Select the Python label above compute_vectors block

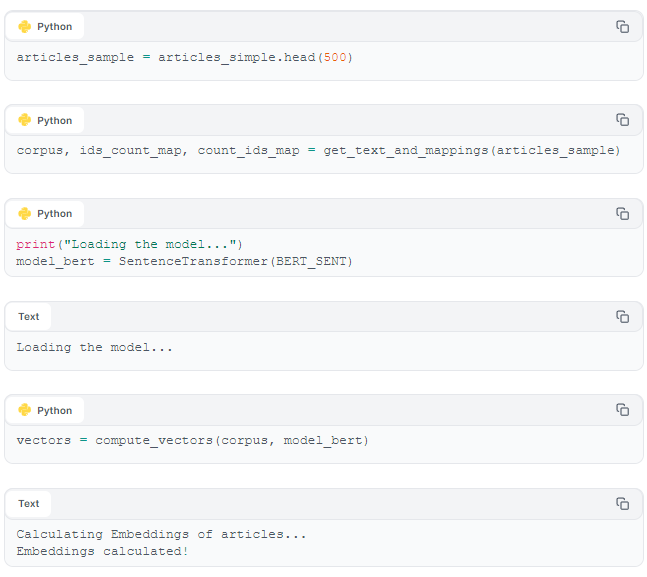click(54, 411)
